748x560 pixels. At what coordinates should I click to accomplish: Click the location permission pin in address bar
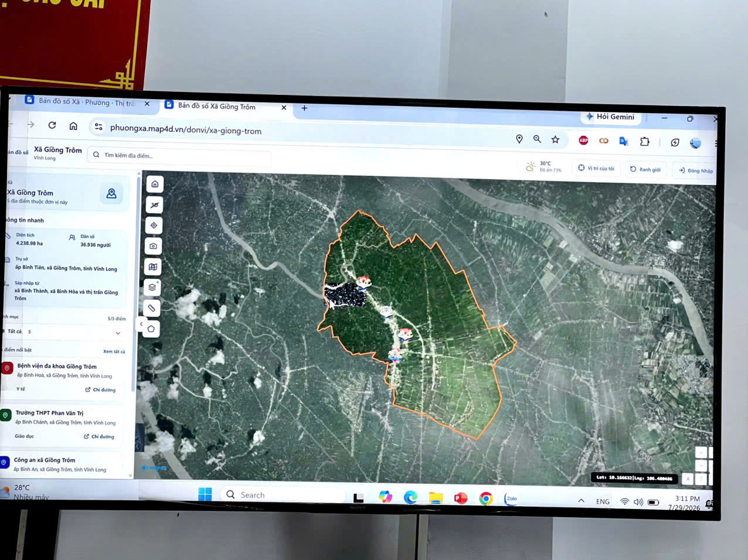click(519, 139)
